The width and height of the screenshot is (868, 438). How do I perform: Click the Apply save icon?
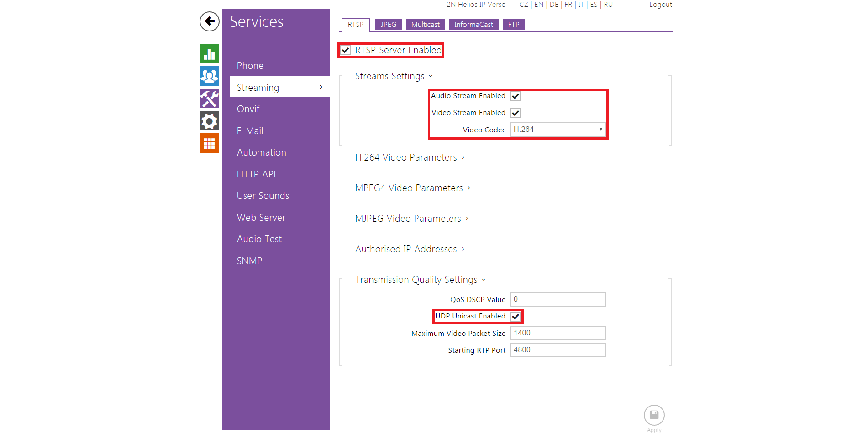pos(654,415)
